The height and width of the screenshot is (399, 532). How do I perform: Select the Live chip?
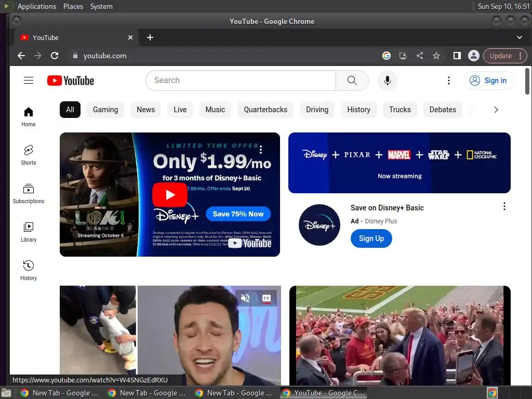[x=180, y=110]
